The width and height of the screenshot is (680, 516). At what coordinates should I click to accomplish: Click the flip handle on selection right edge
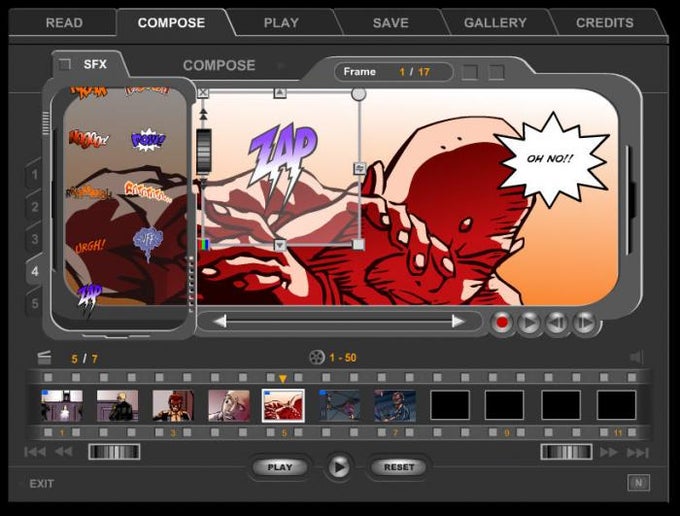(360, 168)
